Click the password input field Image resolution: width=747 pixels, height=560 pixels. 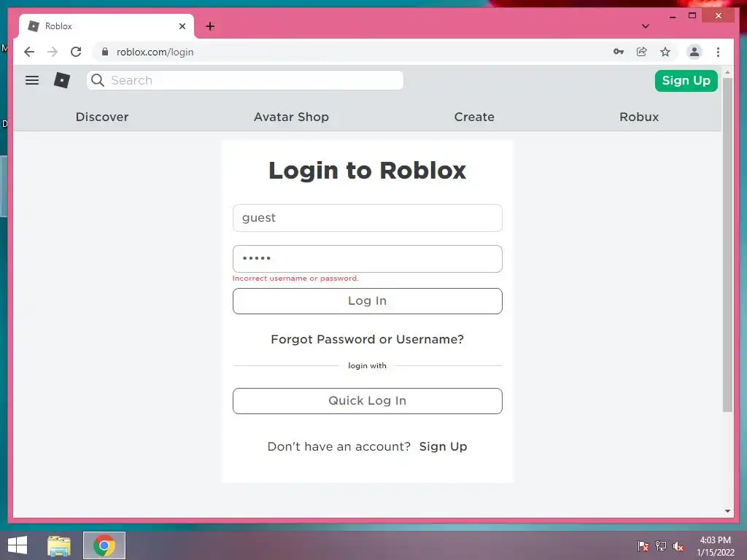(368, 259)
